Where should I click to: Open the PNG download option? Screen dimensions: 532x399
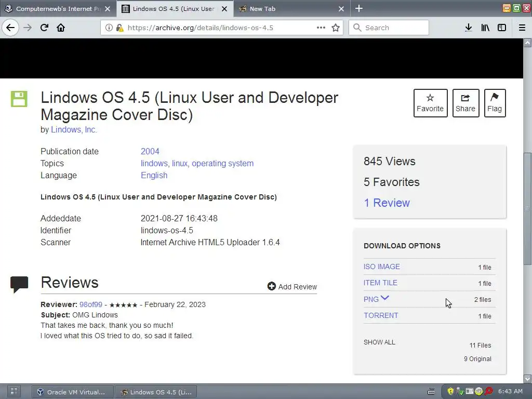pos(371,299)
